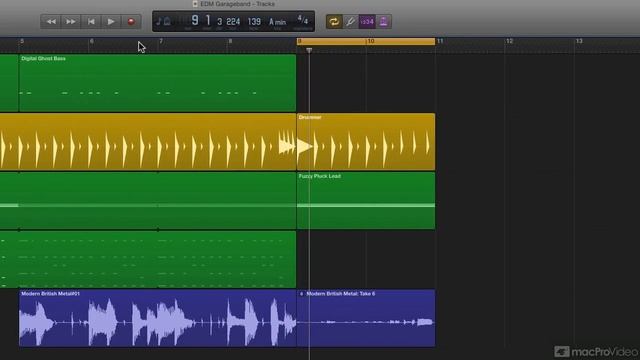Screen dimensions: 640x360
Task: Toggle the Cycle loop button
Action: coord(334,22)
